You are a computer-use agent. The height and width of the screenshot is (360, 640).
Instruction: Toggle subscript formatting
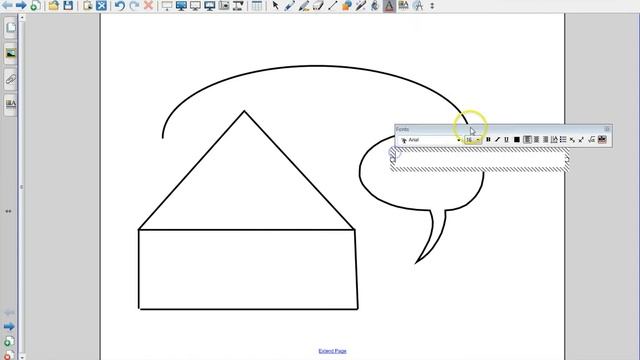point(572,140)
